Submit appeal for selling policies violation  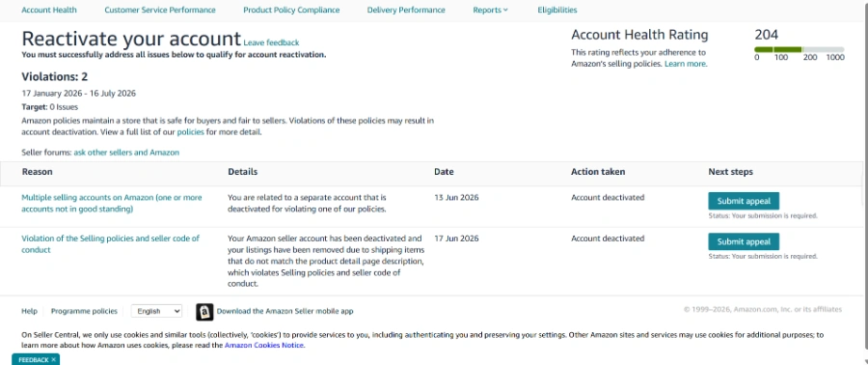tap(744, 241)
